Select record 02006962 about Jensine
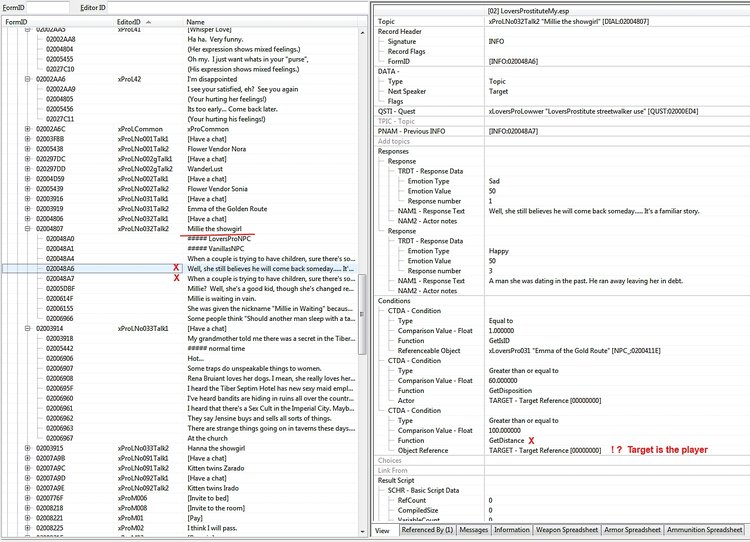 [179, 418]
